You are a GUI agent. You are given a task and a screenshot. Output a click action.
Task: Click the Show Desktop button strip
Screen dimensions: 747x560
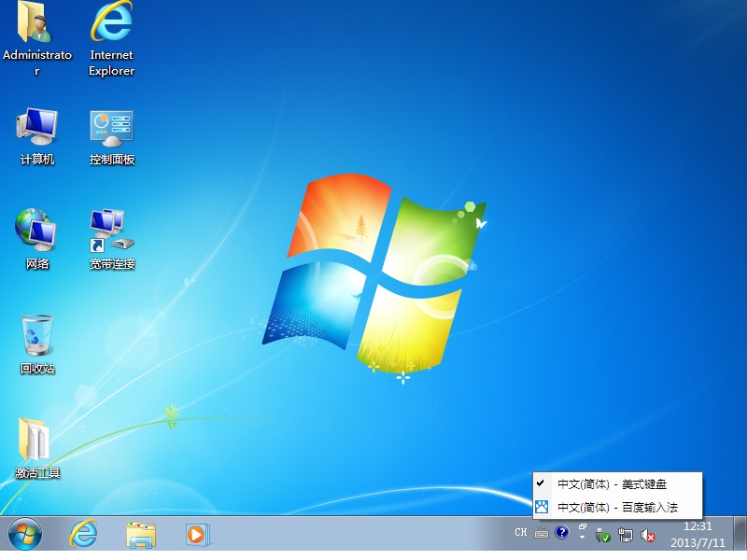pos(740,533)
